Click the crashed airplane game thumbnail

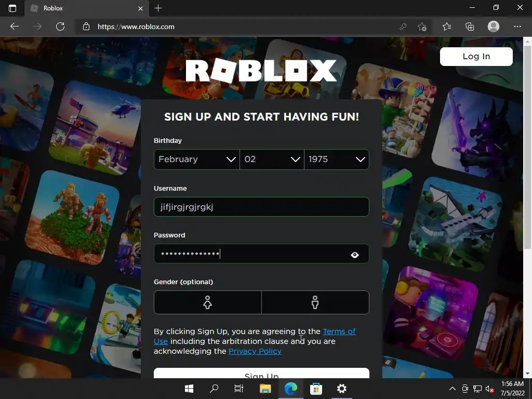pos(455,224)
